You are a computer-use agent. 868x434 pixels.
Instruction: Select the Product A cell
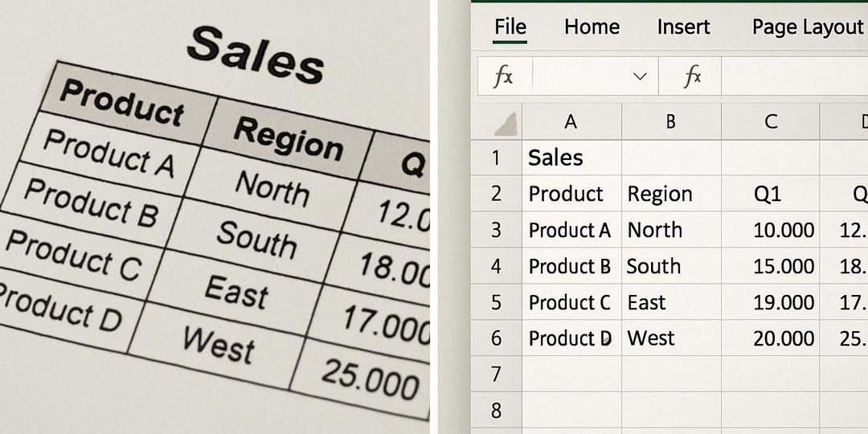[569, 230]
